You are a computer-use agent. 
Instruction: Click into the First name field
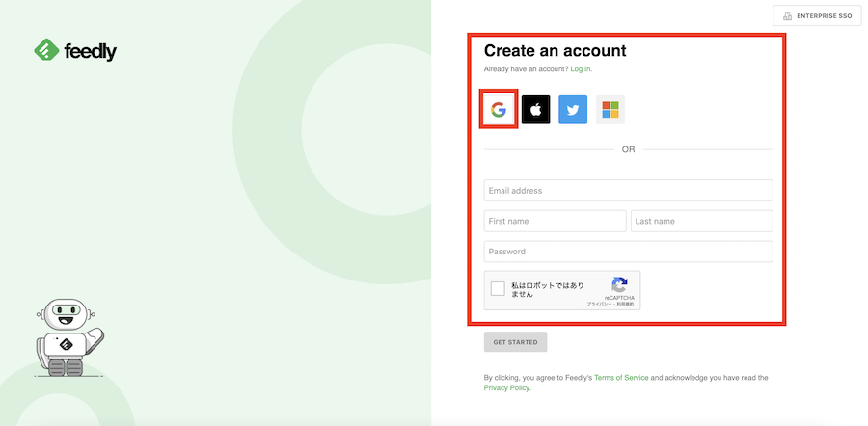click(x=555, y=222)
